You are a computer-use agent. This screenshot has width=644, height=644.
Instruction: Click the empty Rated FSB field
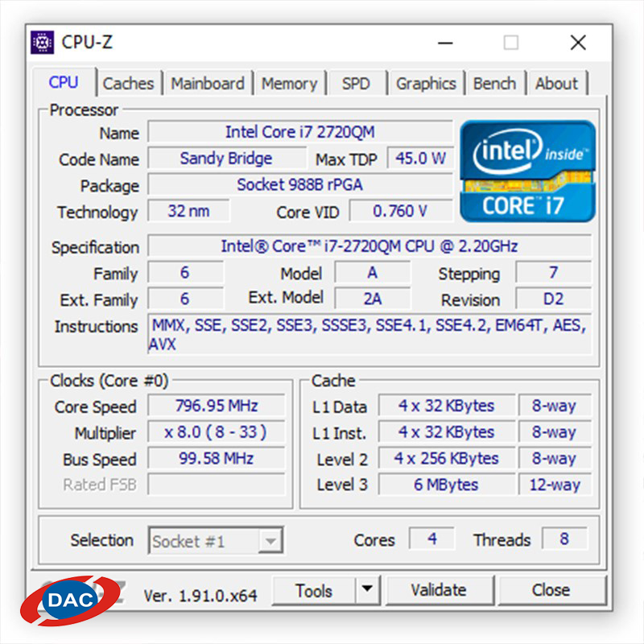click(216, 485)
